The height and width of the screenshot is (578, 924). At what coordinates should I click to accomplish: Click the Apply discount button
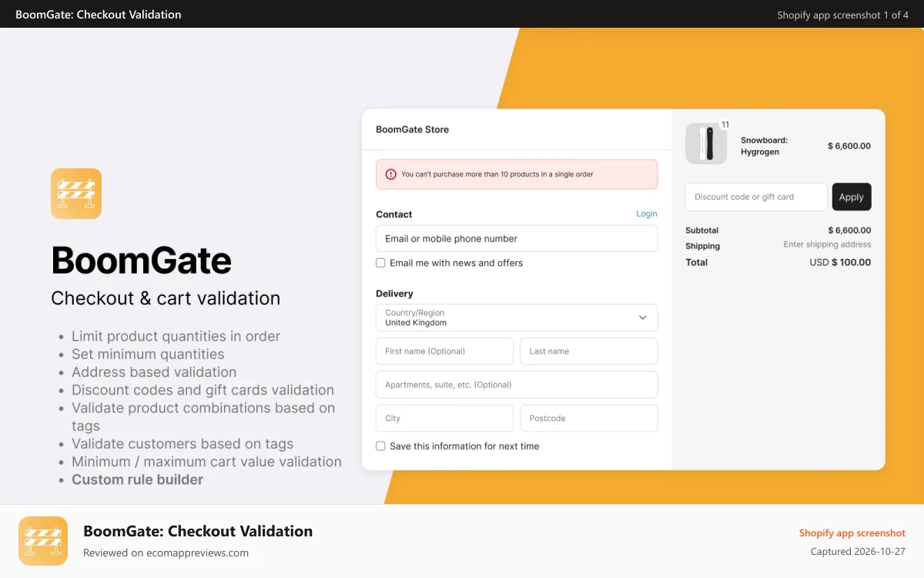click(x=852, y=197)
